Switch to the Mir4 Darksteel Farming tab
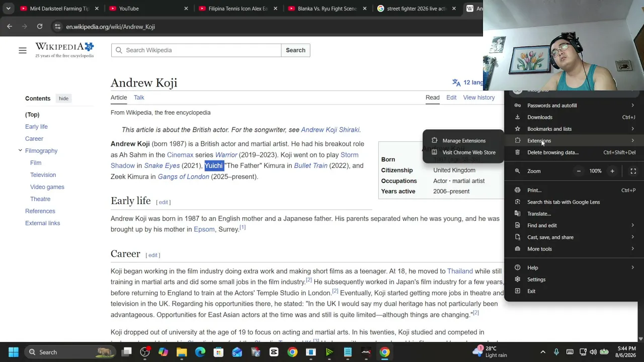This screenshot has width=644, height=362. coord(59,9)
